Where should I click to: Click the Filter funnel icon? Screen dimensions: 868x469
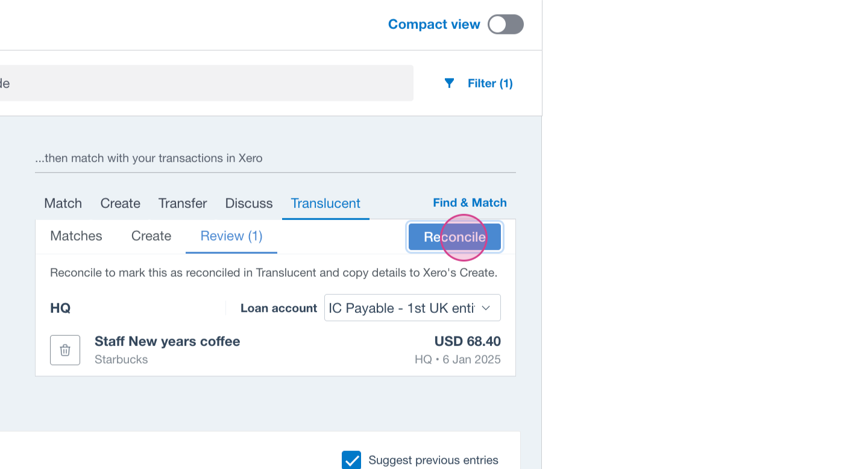click(449, 83)
